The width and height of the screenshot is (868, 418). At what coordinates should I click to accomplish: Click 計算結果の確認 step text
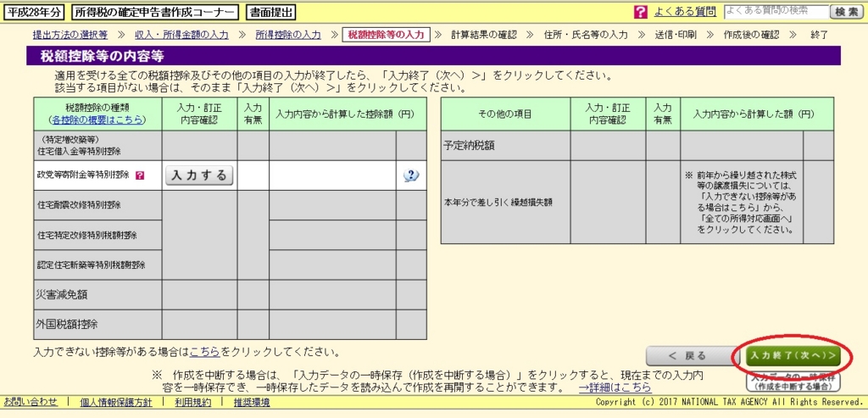click(x=484, y=35)
